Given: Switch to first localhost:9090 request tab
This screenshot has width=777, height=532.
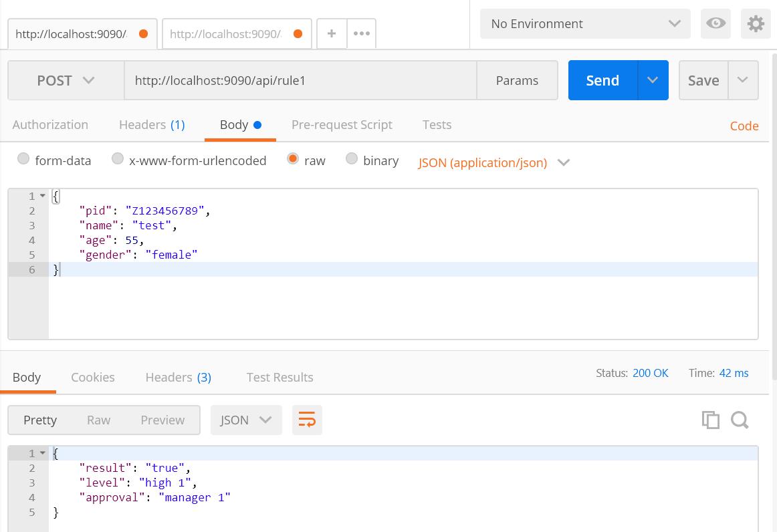Looking at the screenshot, I should [82, 33].
